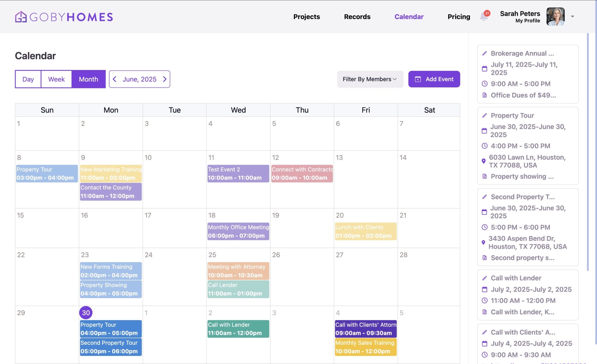Screen dimensions: 597x364
Task: Open the Records nav item
Action: point(357,17)
